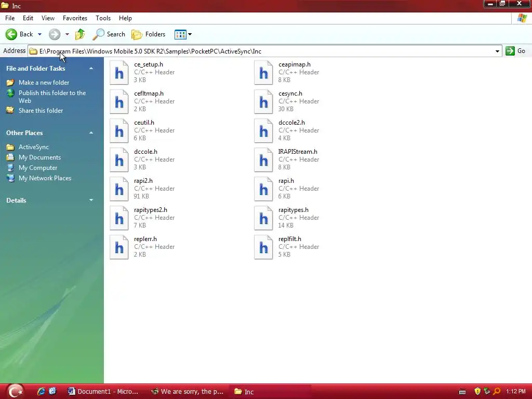
Task: Open the View menu
Action: [x=48, y=18]
